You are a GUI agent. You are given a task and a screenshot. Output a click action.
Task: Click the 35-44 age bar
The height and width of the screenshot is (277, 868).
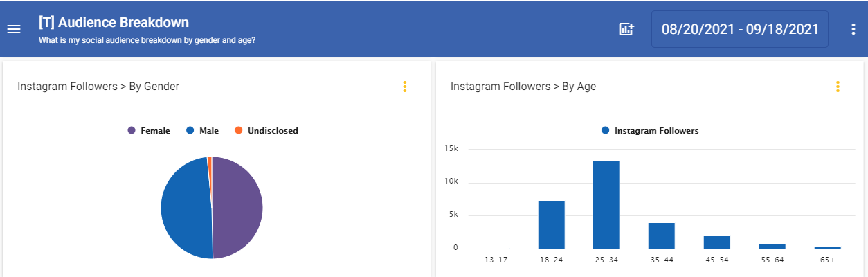(661, 235)
